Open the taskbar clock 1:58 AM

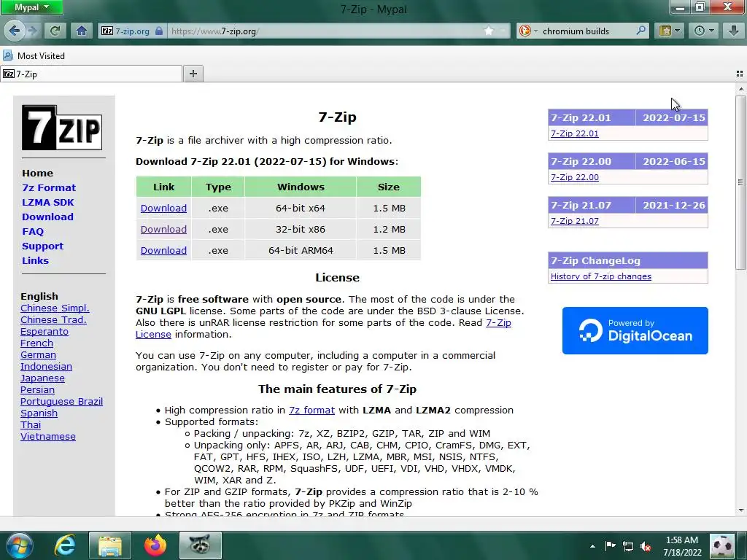[682, 546]
